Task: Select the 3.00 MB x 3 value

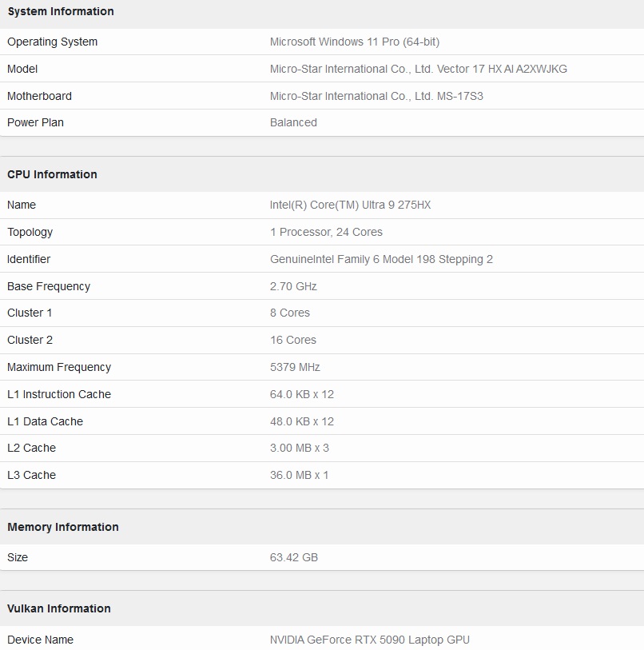Action: 299,448
